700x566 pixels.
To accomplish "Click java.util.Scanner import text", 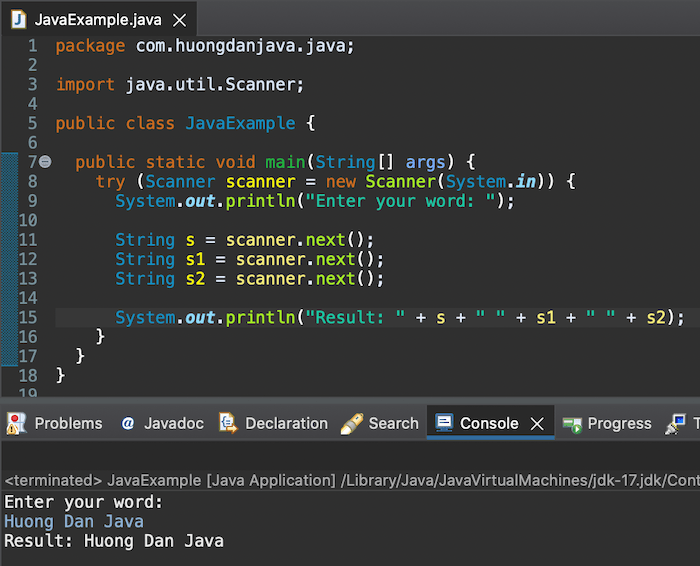I will 210,84.
